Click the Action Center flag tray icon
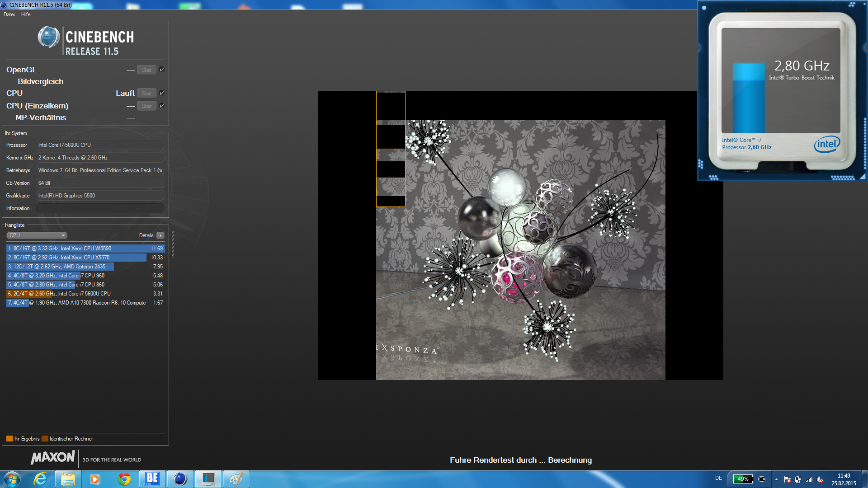The image size is (868, 488). tap(787, 479)
